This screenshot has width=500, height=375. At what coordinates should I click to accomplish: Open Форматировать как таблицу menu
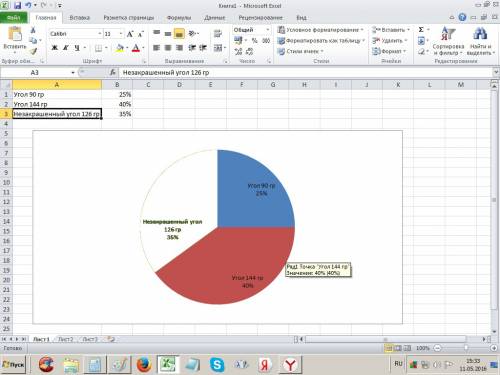[321, 41]
